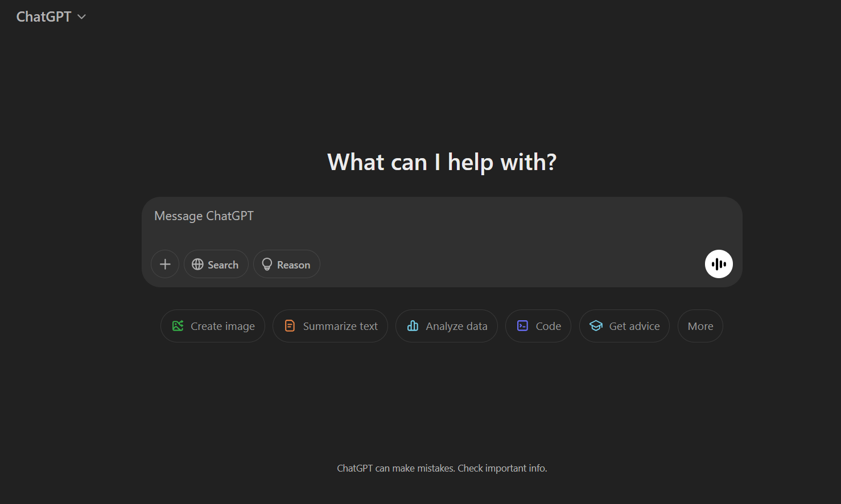Choose the Summarize text suggestion
The height and width of the screenshot is (504, 841).
point(330,326)
